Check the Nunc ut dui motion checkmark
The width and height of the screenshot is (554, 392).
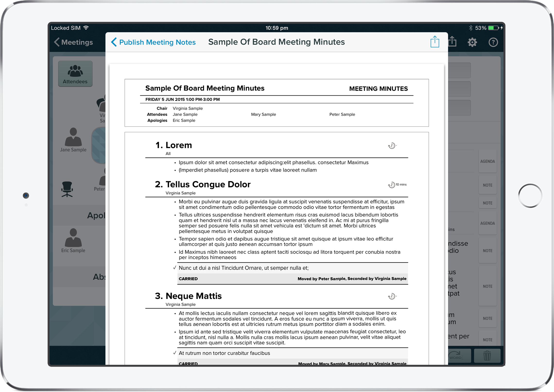click(174, 268)
